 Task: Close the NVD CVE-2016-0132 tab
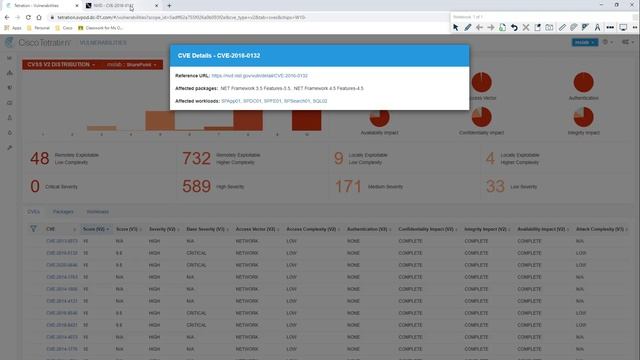point(156,6)
